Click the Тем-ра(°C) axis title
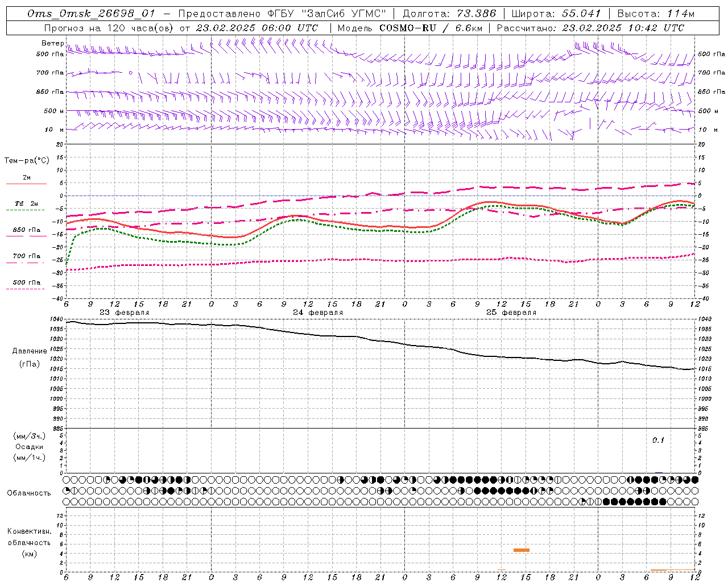Viewport: 728px width, 582px height. click(x=27, y=161)
